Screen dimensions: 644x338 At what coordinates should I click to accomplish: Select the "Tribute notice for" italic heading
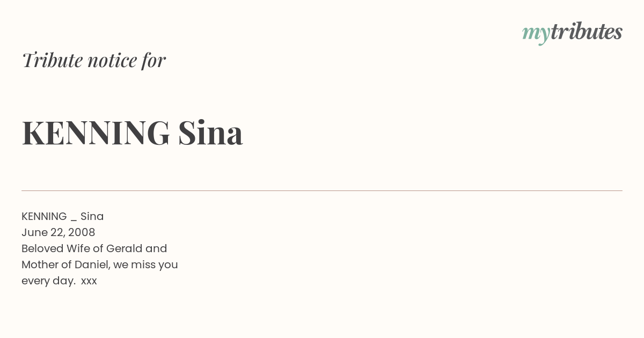94,60
